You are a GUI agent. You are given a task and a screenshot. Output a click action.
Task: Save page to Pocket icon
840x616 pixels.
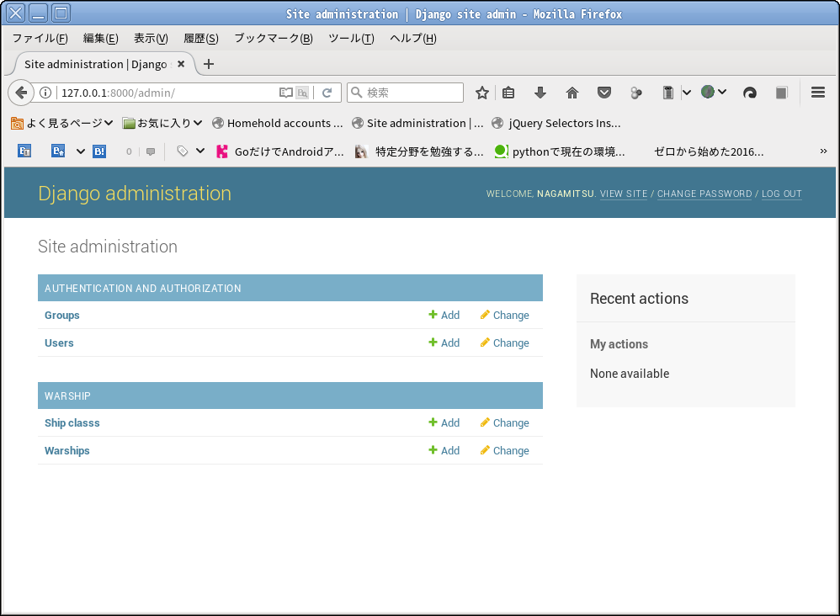click(x=604, y=93)
